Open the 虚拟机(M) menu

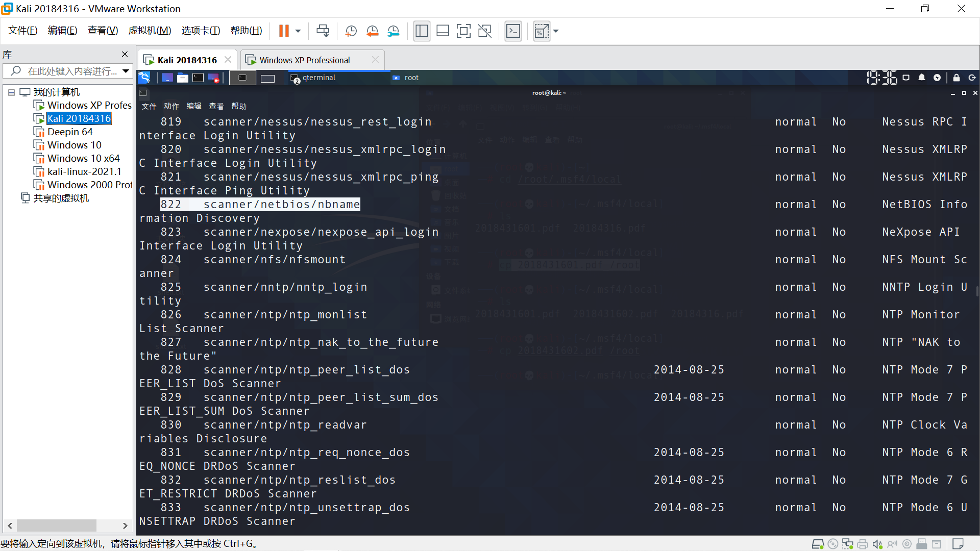click(x=150, y=31)
